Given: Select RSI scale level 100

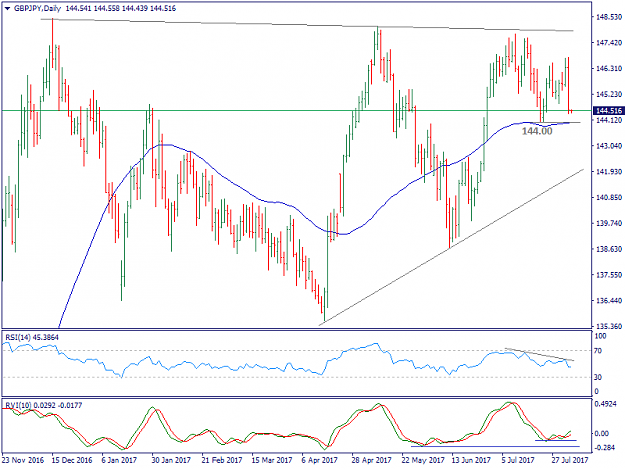Looking at the screenshot, I should coord(600,336).
